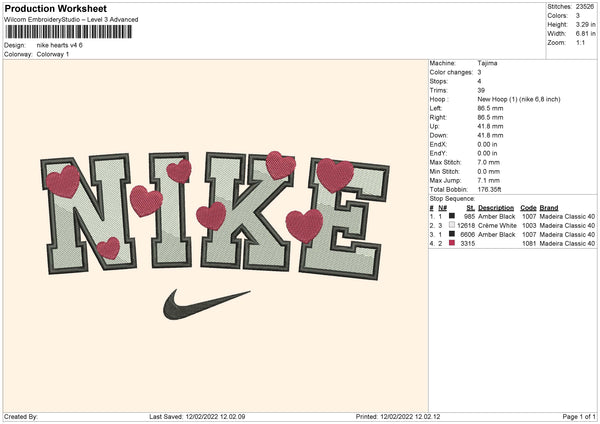Click the 'Right:' value 86.5 mm
600x424 pixels.
coord(490,117)
